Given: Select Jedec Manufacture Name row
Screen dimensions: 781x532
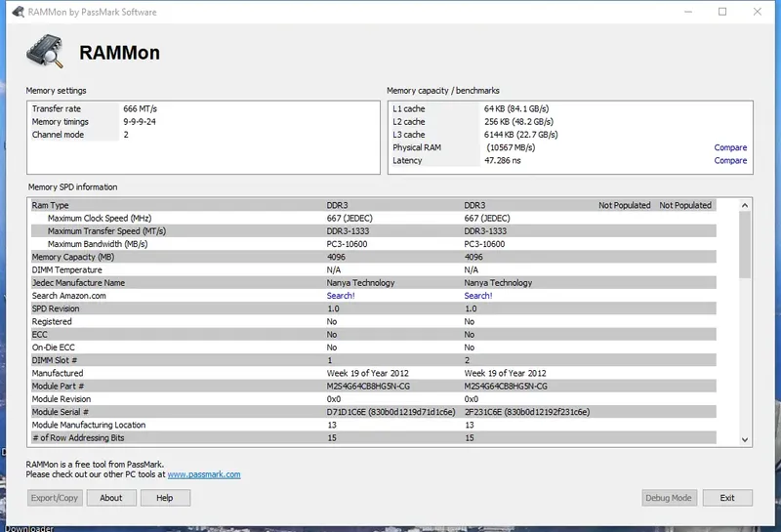Looking at the screenshot, I should click(374, 283).
